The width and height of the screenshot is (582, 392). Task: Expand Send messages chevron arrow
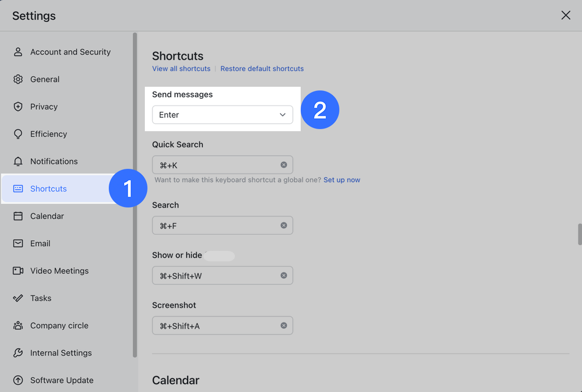pos(282,115)
